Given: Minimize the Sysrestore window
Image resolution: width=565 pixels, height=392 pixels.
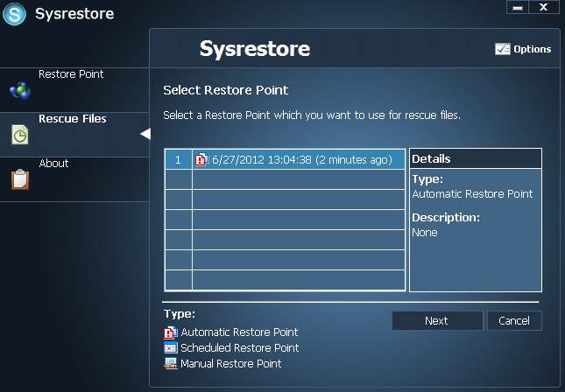Looking at the screenshot, I should (518, 8).
